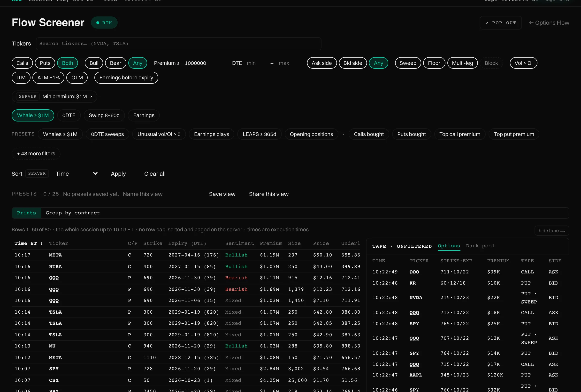This screenshot has height=392, width=581.
Task: Enable the Multi-leg filter
Action: [x=462, y=63]
